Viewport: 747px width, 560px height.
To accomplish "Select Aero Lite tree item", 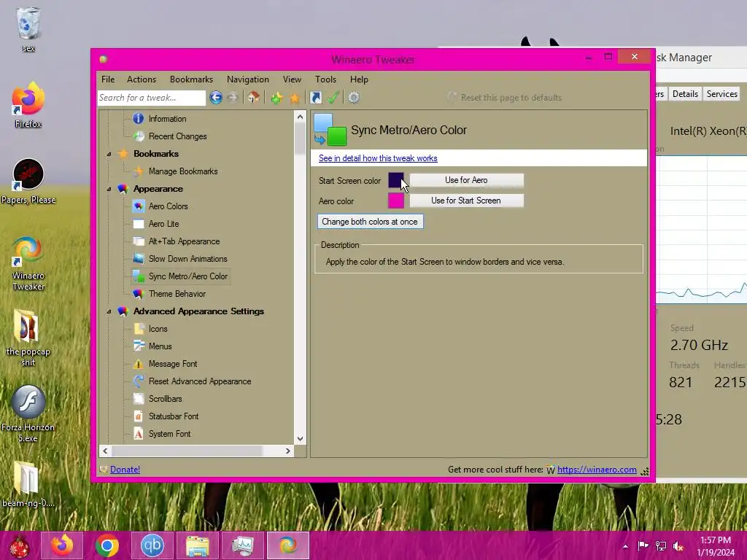I will (x=163, y=224).
